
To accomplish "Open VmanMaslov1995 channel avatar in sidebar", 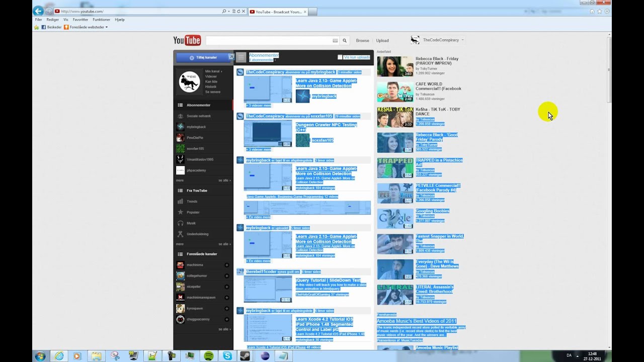I will (180, 159).
